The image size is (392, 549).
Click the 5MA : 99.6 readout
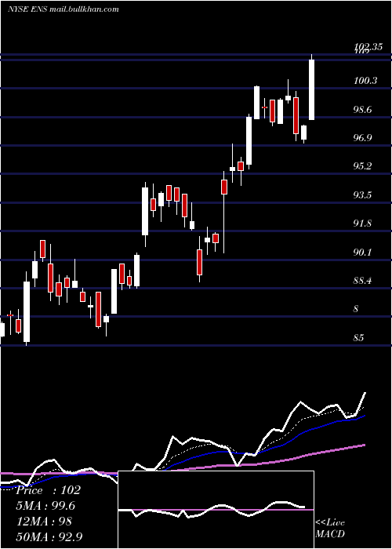click(x=45, y=506)
